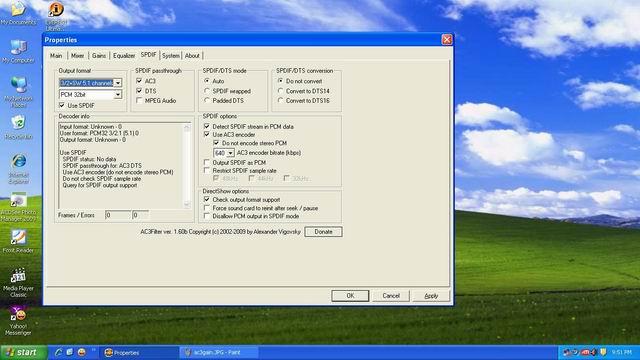This screenshot has width=640, height=360.
Task: Enable Force sound card to reinit option
Action: point(207,208)
